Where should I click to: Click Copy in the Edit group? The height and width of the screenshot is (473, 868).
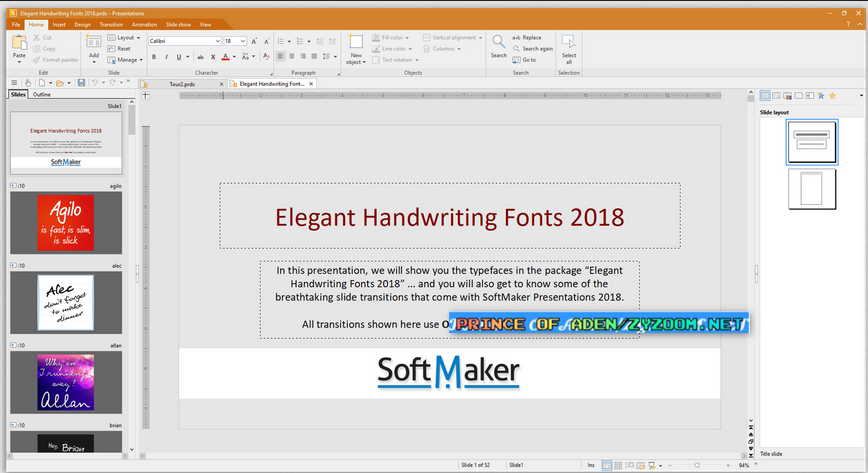(x=44, y=49)
